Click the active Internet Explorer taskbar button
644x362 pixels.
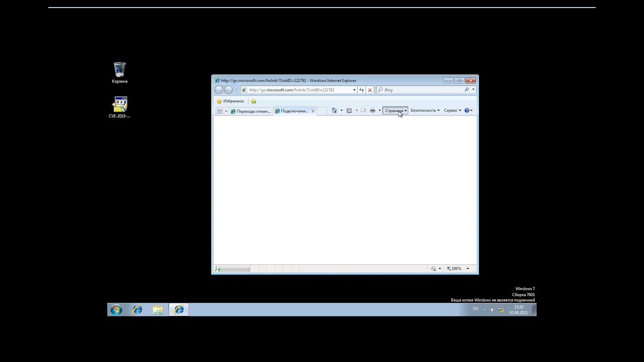click(179, 310)
